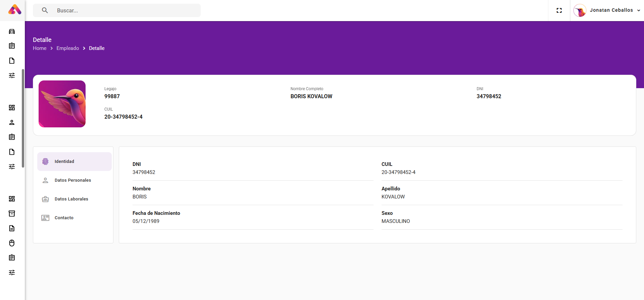Image resolution: width=644 pixels, height=300 pixels.
Task: Select the fingerprint icon beside Identidad
Action: pyautogui.click(x=45, y=162)
